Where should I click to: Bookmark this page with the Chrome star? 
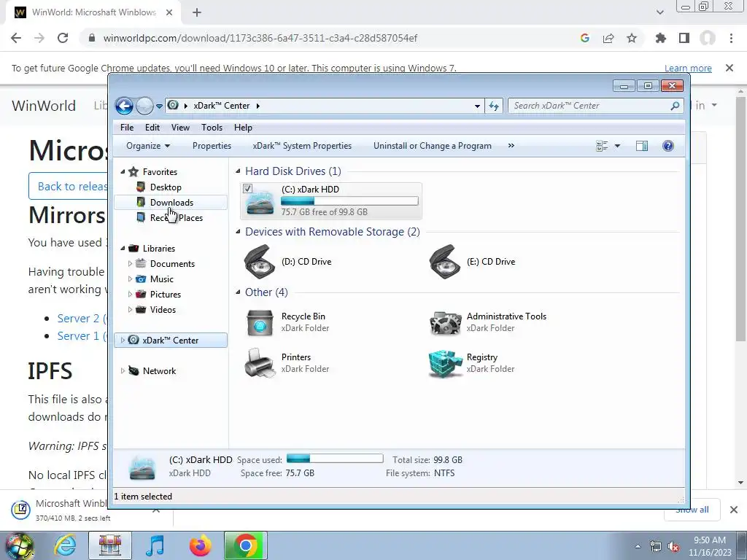[632, 38]
